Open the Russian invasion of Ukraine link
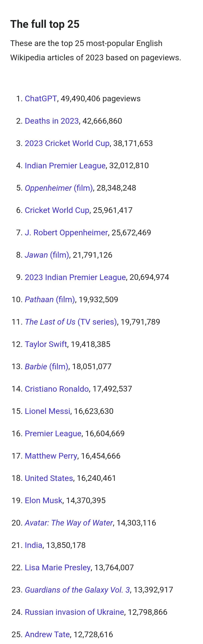This screenshot has height=644, width=203. (74, 612)
